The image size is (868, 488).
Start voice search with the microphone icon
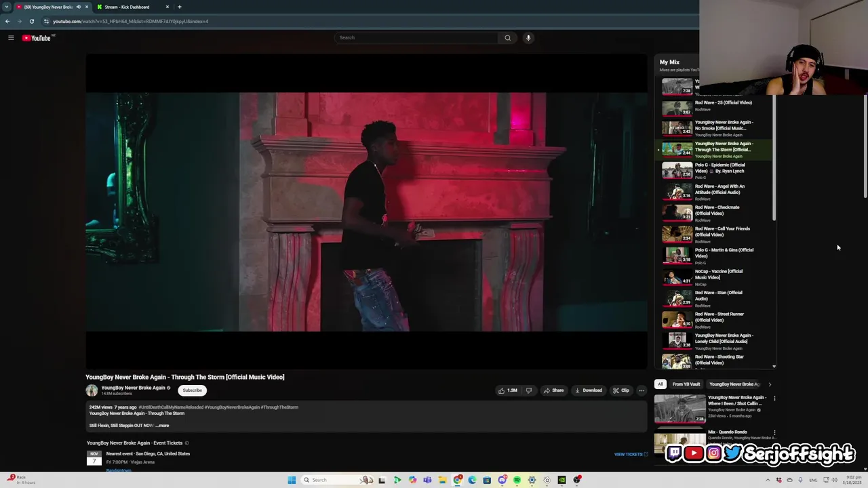(x=528, y=38)
